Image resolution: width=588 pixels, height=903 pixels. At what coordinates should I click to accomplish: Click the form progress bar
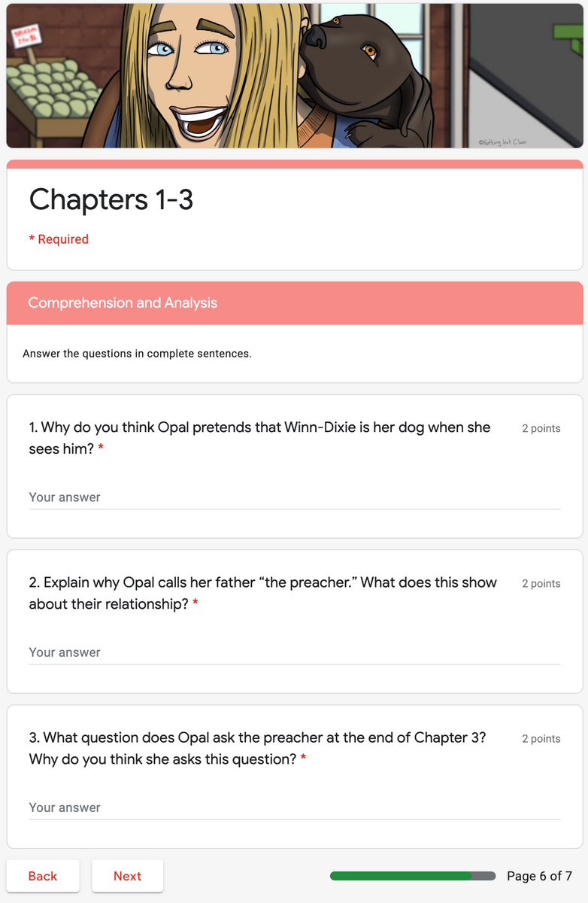pos(412,875)
